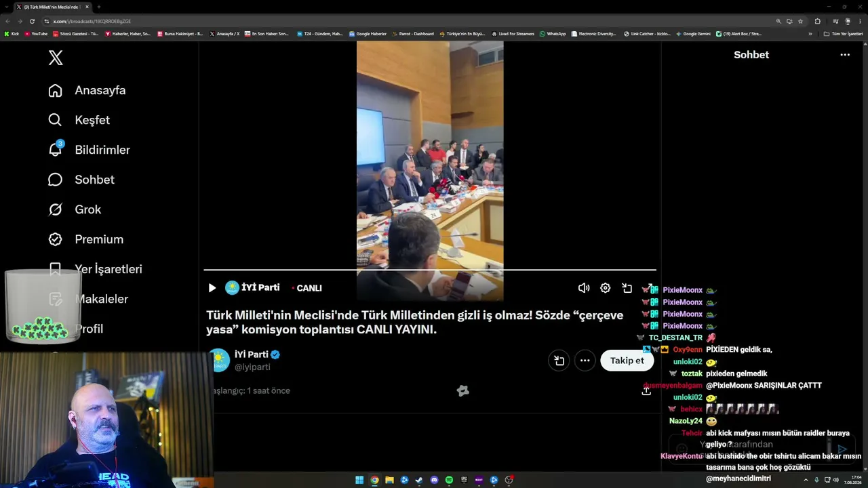Go to Anasayfa in the X sidebar
The height and width of the screenshot is (488, 868).
(87, 90)
